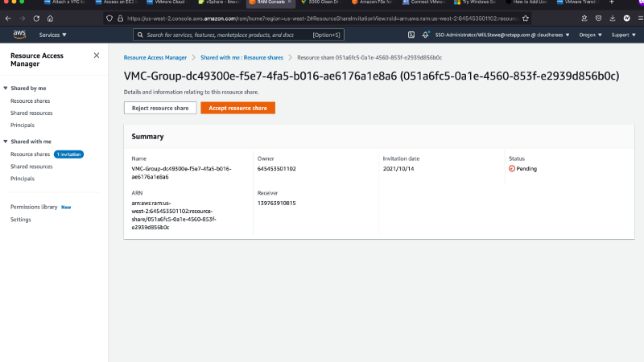Switch to the Attach a VPC browser tab
644x362 pixels.
[x=65, y=2]
